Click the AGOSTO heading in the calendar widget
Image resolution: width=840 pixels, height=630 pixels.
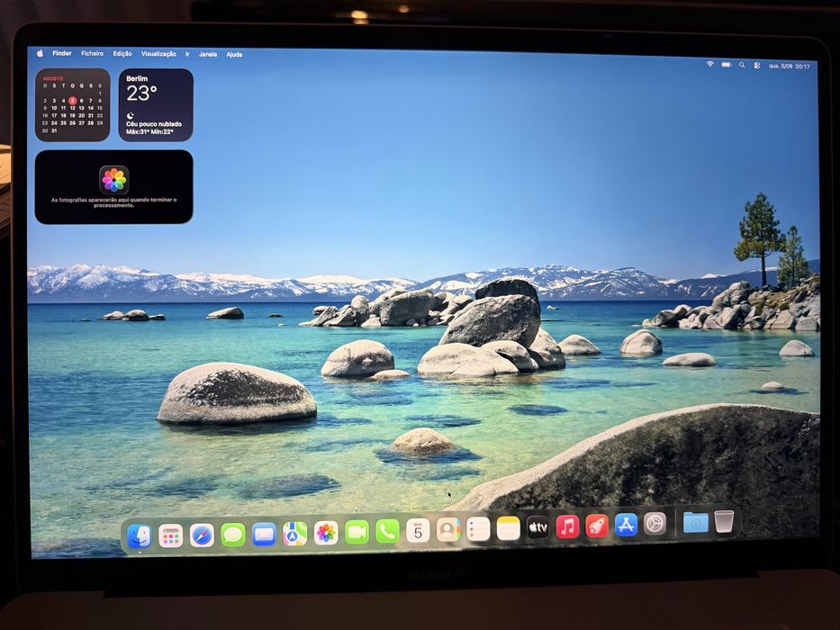(x=53, y=78)
